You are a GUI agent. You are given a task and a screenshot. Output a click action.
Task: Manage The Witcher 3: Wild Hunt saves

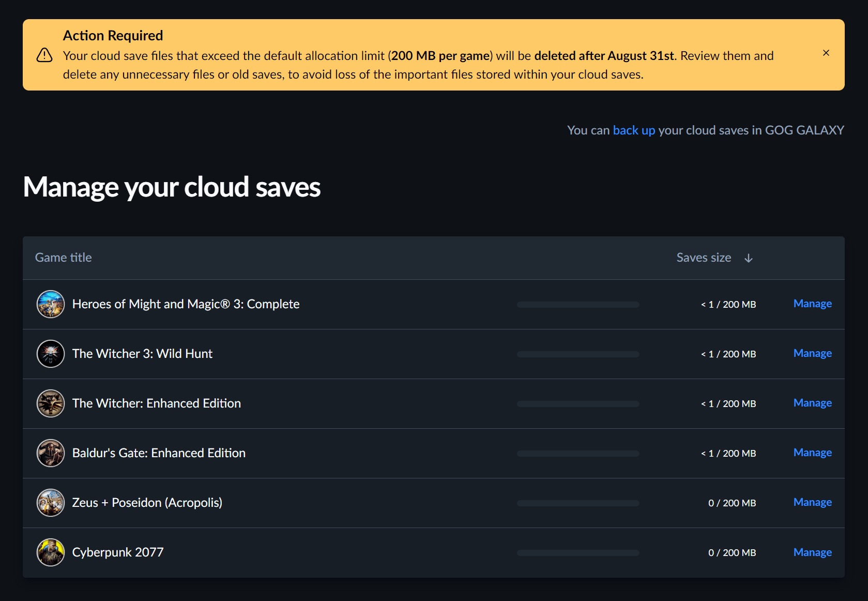click(812, 353)
